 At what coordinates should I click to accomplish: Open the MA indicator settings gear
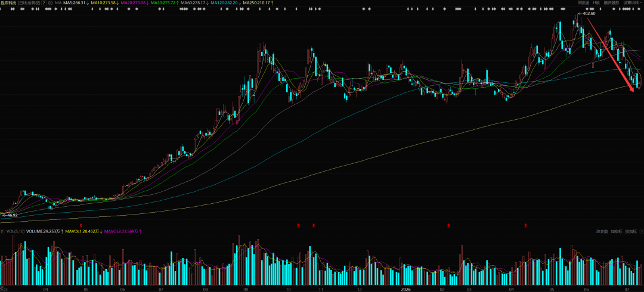pos(51,2)
